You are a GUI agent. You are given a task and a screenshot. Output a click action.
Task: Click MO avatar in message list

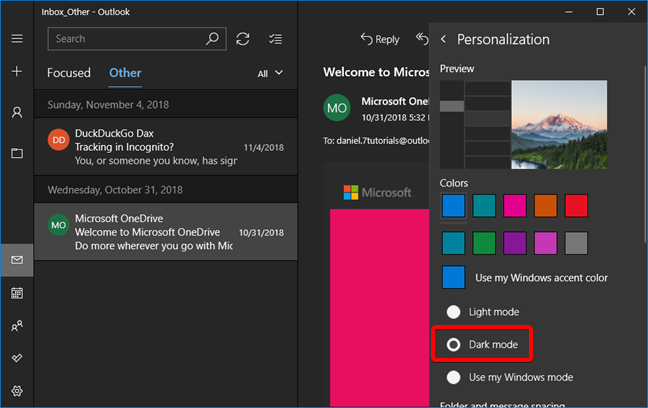click(x=58, y=225)
